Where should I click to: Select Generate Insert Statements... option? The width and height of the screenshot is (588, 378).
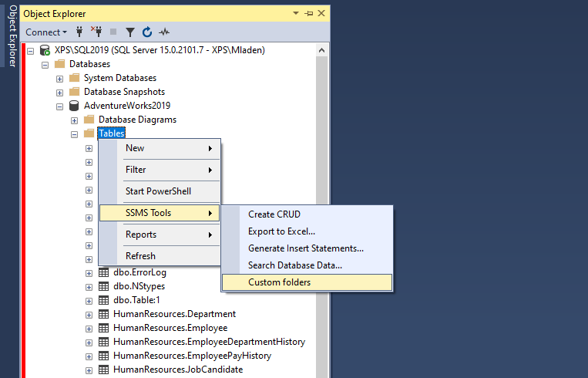point(307,248)
